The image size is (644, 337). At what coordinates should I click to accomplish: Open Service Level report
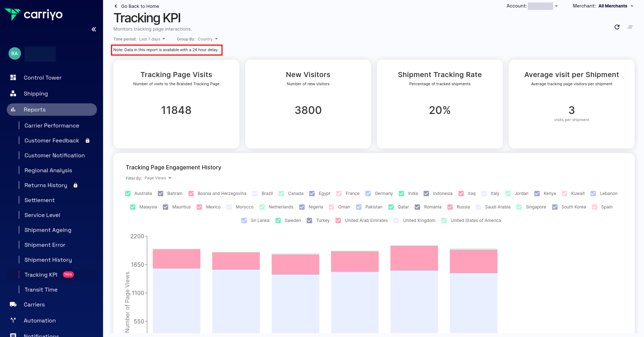(x=42, y=215)
